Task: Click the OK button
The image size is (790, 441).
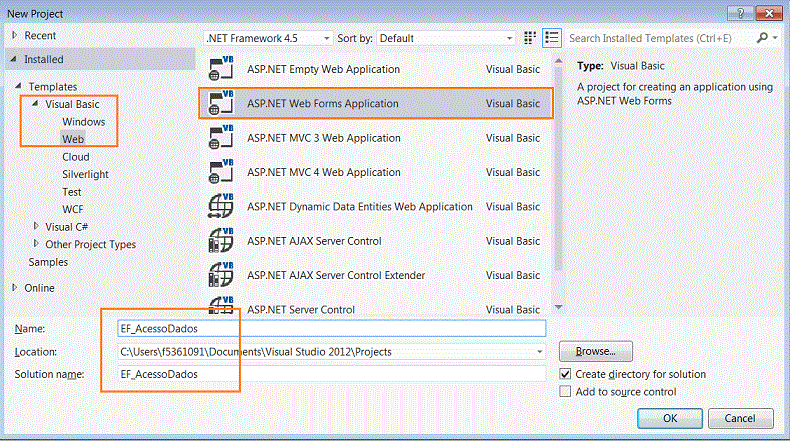Action: click(670, 418)
